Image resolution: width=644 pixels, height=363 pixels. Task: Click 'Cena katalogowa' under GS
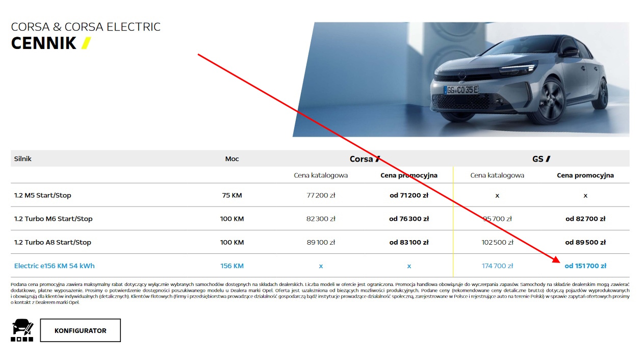coord(497,175)
